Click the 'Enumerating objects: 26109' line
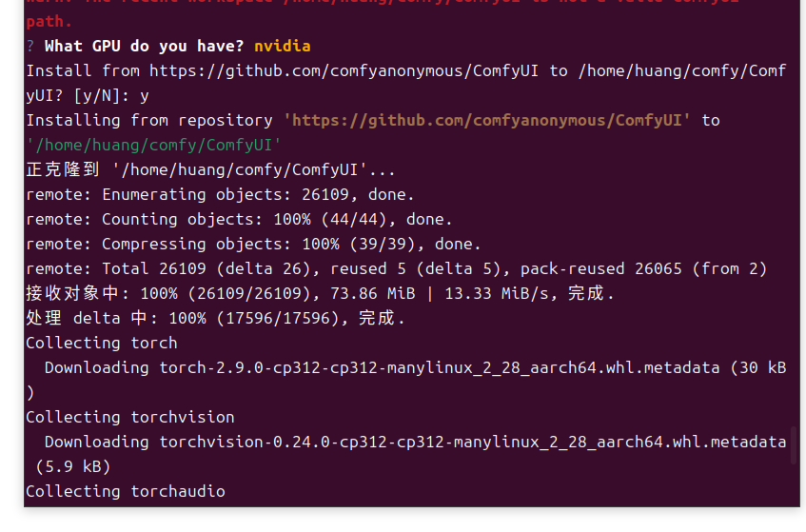 [220, 194]
